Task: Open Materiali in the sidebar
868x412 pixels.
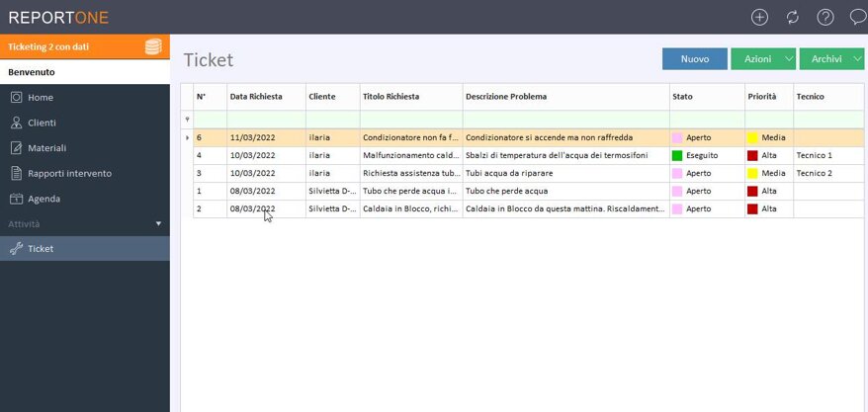Action: coord(46,148)
